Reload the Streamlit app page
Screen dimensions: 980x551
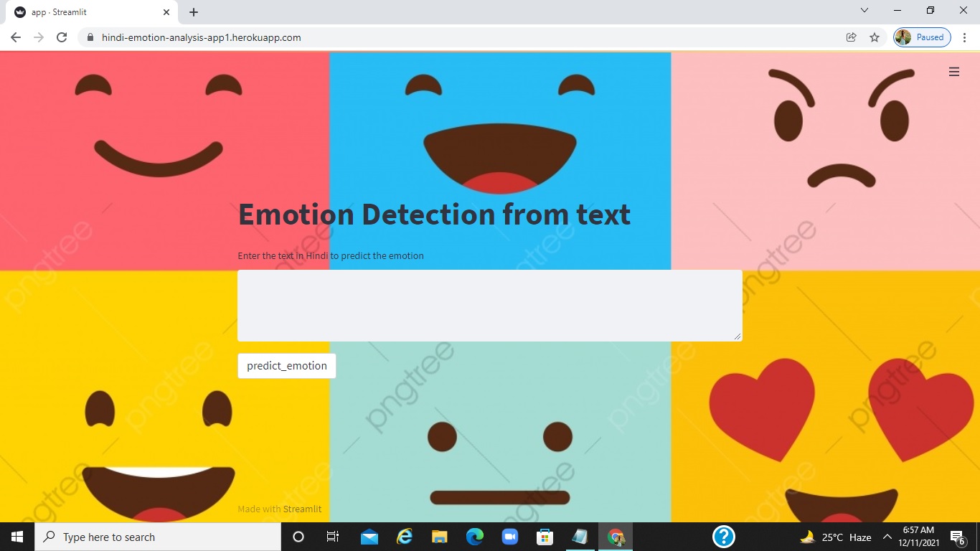tap(62, 37)
